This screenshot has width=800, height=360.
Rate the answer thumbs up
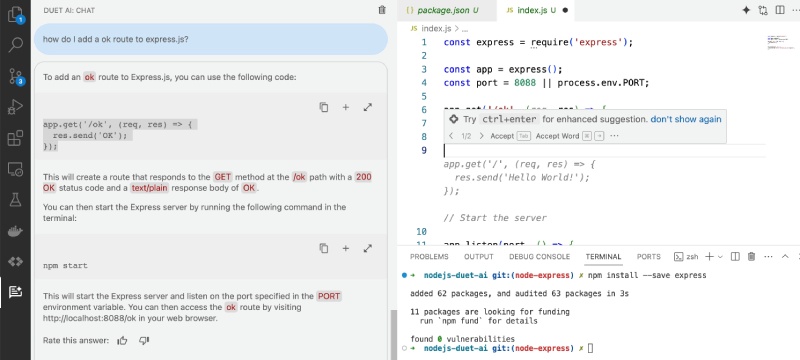tap(122, 341)
